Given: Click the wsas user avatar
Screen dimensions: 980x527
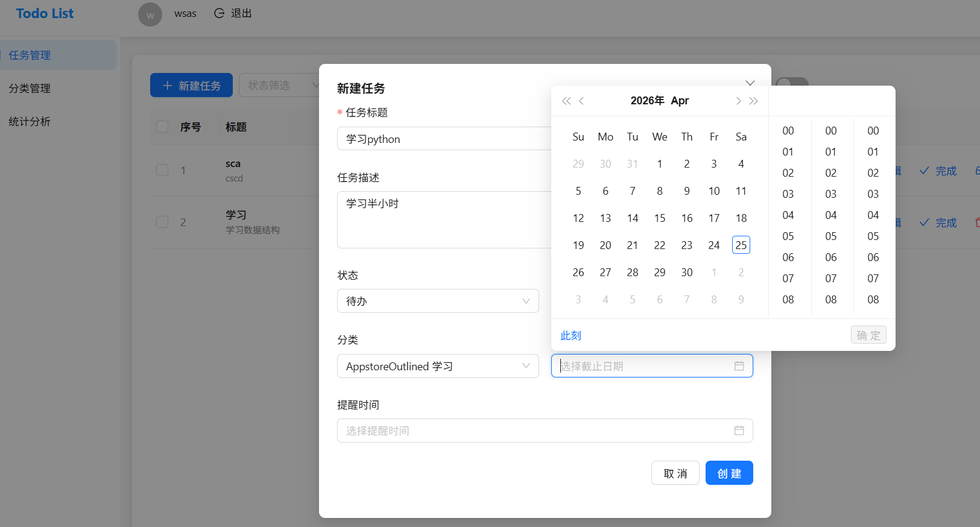Looking at the screenshot, I should [150, 14].
